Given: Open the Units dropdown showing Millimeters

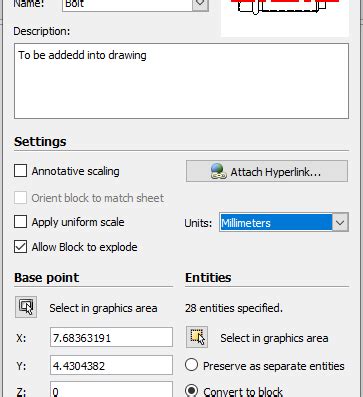Looking at the screenshot, I should click(x=284, y=222).
